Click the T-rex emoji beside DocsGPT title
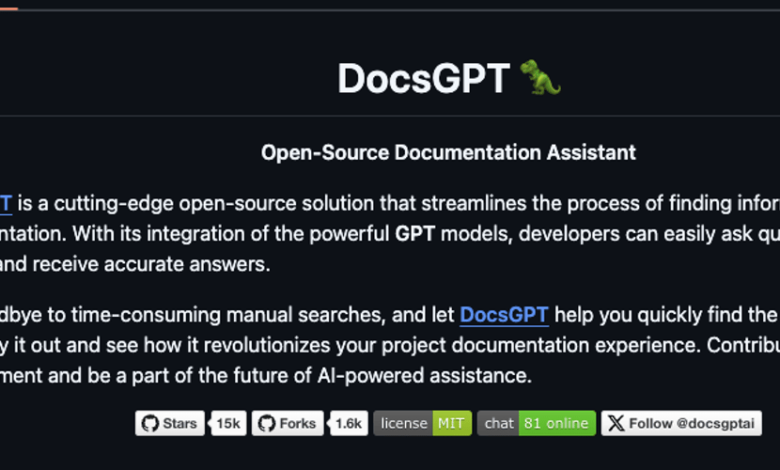This screenshot has height=470, width=780. click(x=540, y=78)
